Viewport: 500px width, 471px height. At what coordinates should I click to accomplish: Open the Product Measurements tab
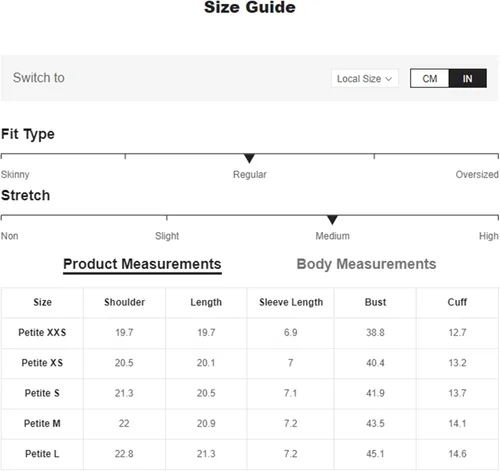[x=142, y=264]
